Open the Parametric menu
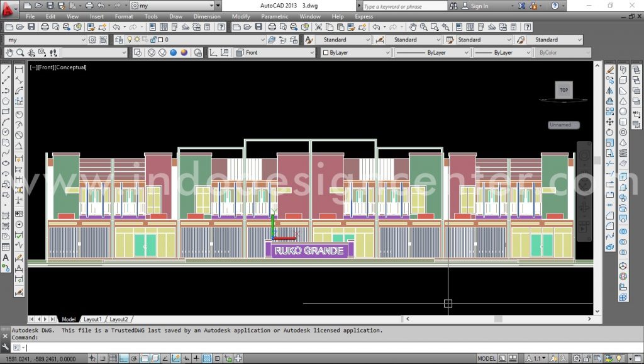 [275, 16]
